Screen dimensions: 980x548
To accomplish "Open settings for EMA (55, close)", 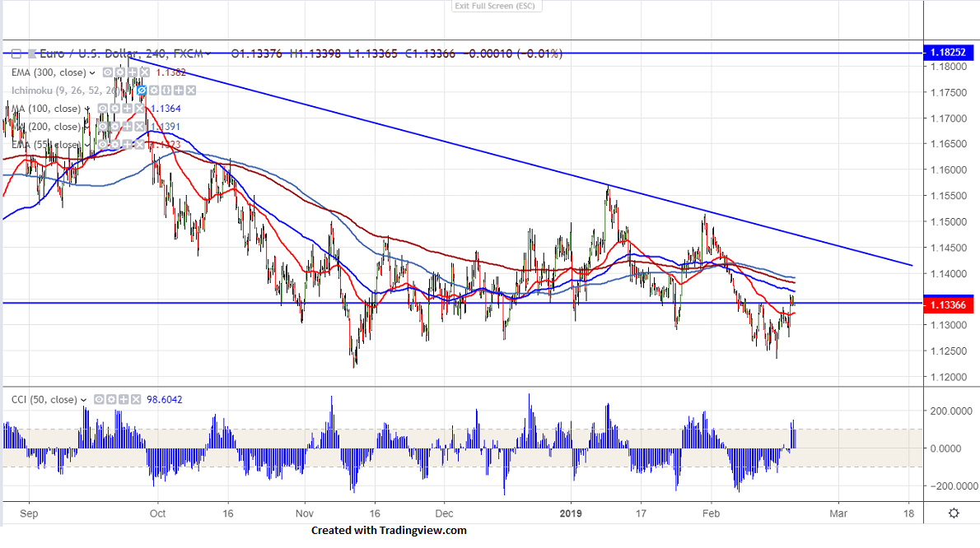I will pos(115,145).
